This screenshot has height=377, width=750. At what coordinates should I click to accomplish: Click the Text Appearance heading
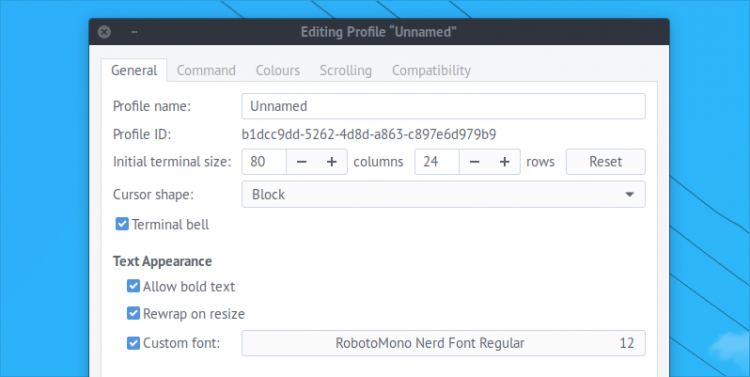[162, 262]
